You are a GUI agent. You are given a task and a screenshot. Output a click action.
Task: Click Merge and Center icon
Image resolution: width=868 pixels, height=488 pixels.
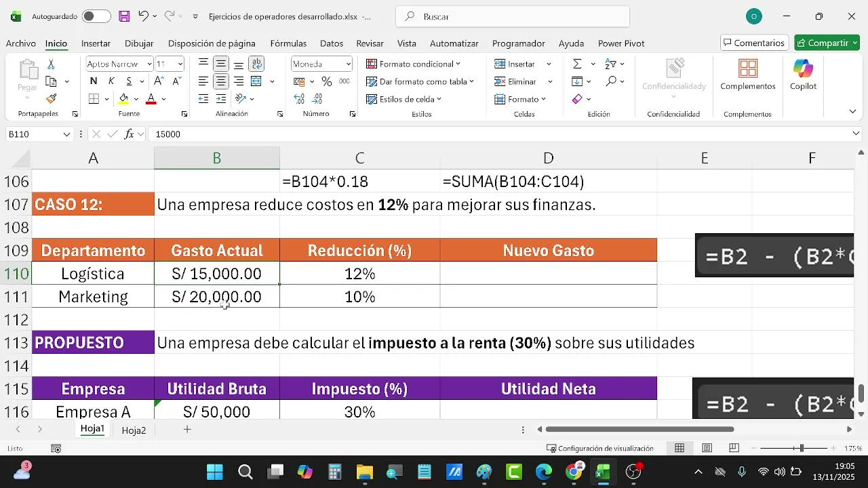coord(256,81)
